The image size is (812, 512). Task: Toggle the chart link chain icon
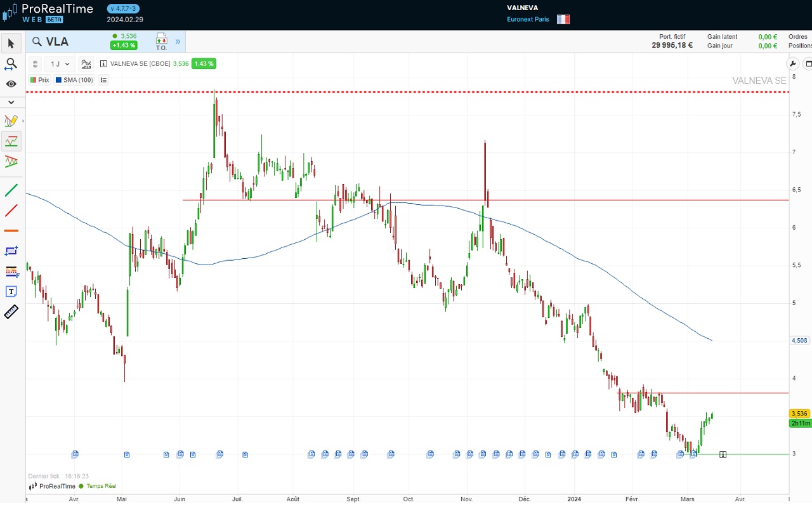coord(35,63)
